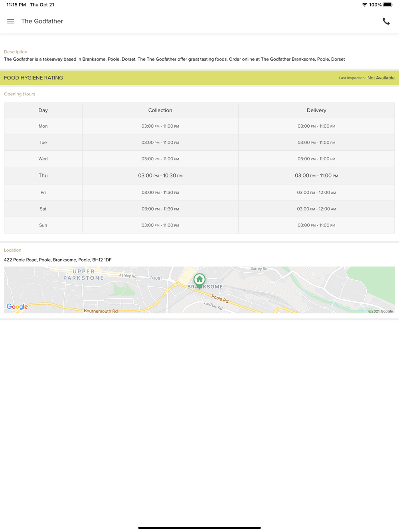Select Wednesday delivery hours
The image size is (399, 532).
316,159
